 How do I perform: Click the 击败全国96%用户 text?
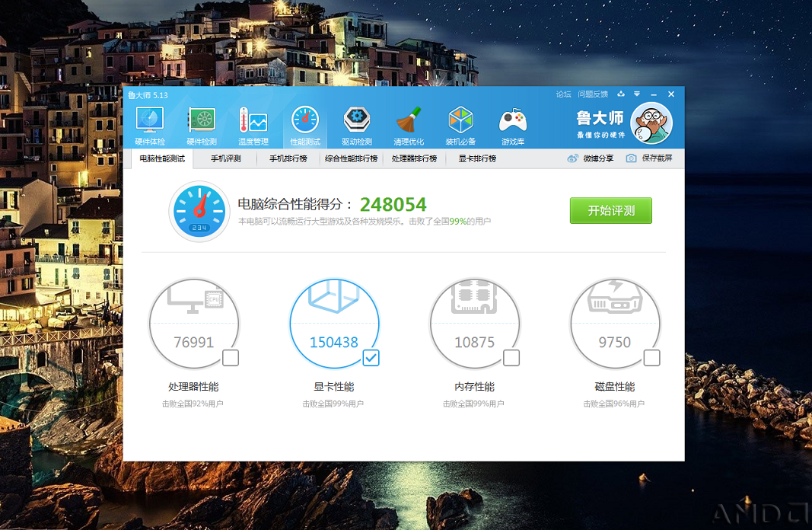[x=613, y=404]
